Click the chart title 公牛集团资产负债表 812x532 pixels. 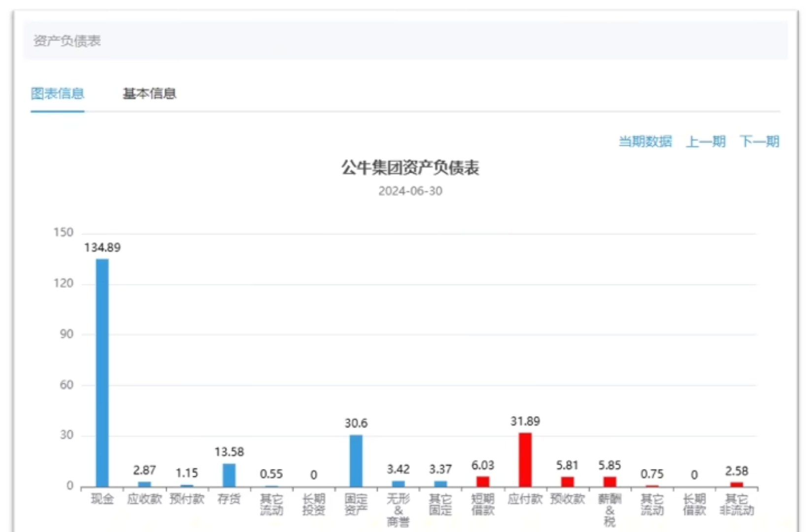pyautogui.click(x=410, y=168)
